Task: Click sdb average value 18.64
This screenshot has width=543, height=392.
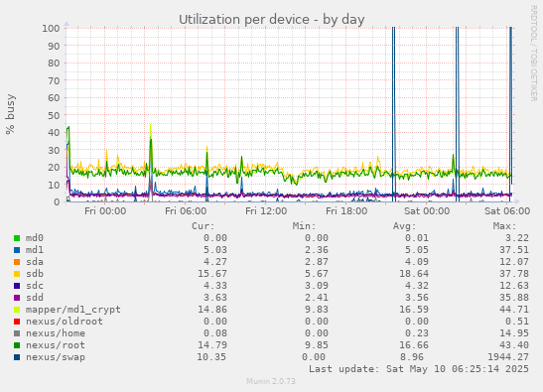Action: click(x=414, y=274)
